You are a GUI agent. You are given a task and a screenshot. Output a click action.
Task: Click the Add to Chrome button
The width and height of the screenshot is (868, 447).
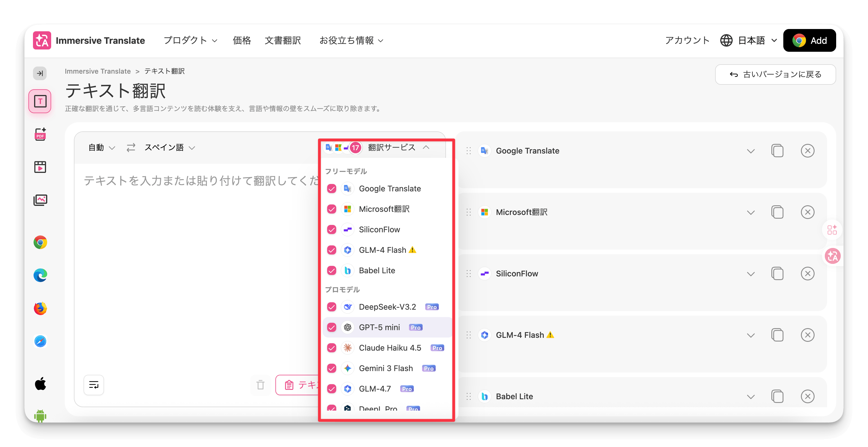(x=809, y=40)
